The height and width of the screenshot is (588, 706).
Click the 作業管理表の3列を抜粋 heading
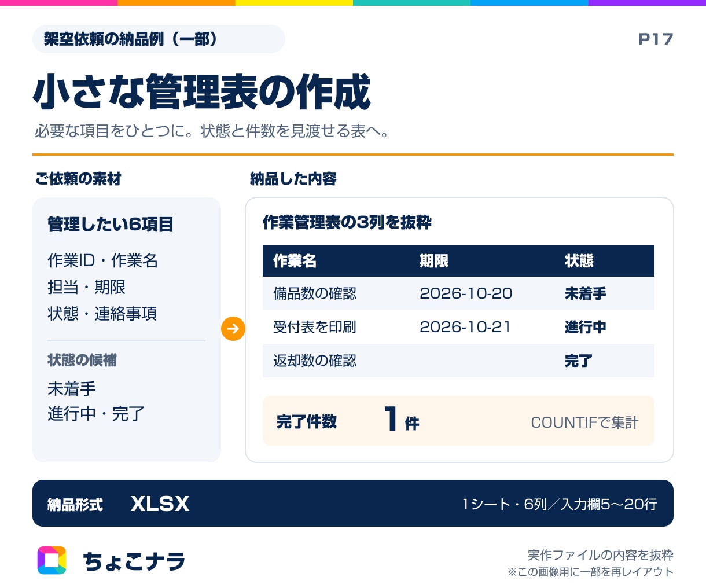pos(347,222)
